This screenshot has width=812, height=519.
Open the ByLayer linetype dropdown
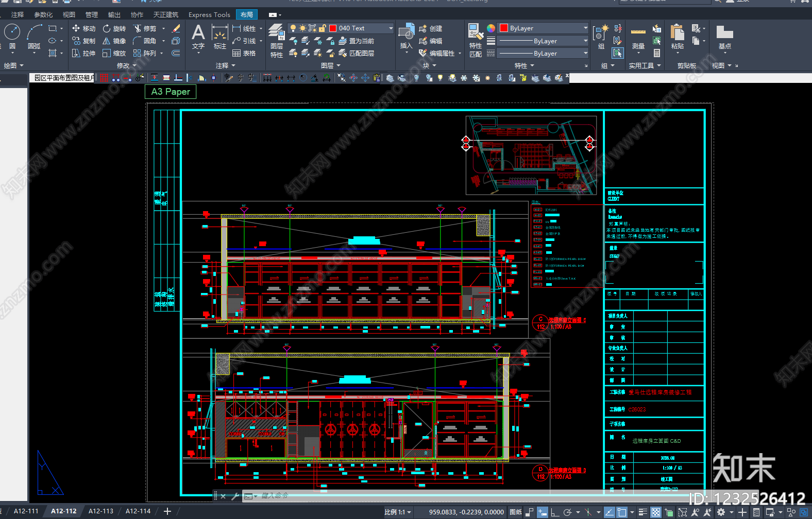pyautogui.click(x=586, y=53)
